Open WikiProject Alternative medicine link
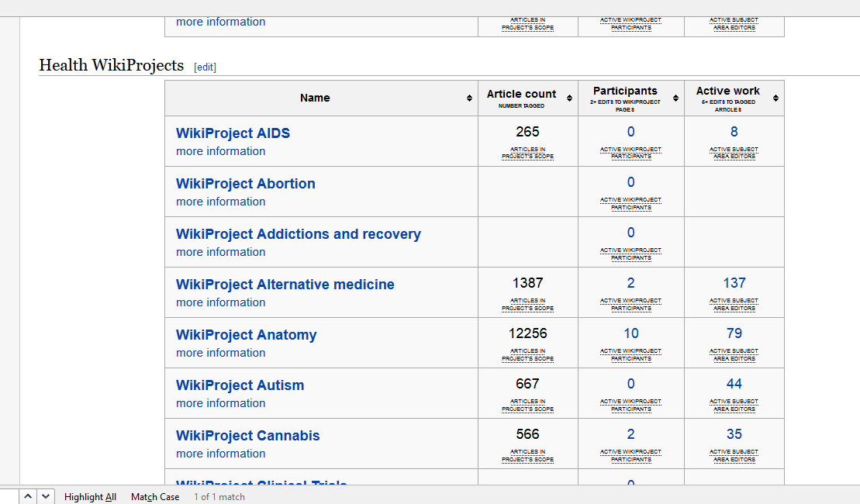The image size is (860, 504). tap(285, 285)
